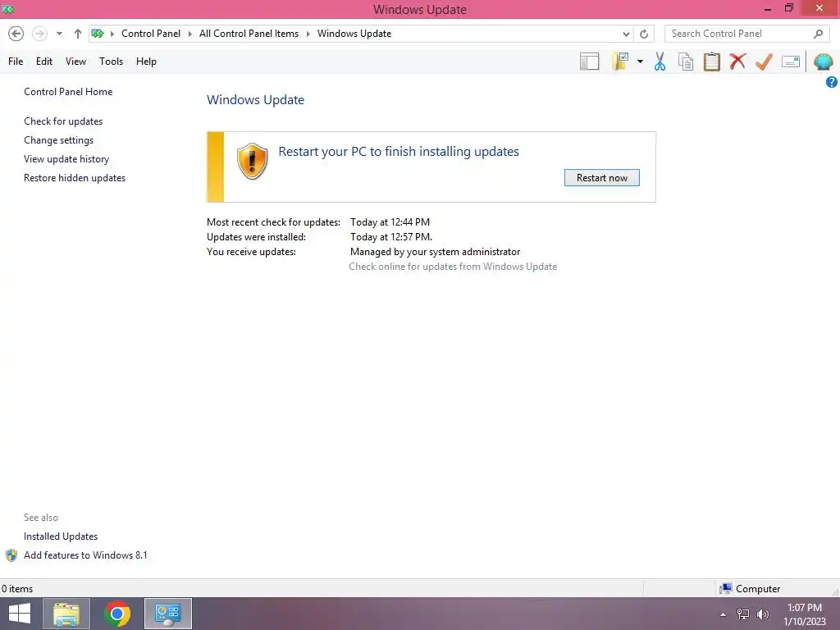The width and height of the screenshot is (840, 630).
Task: Click Add features to Windows 8.1
Action: click(85, 555)
